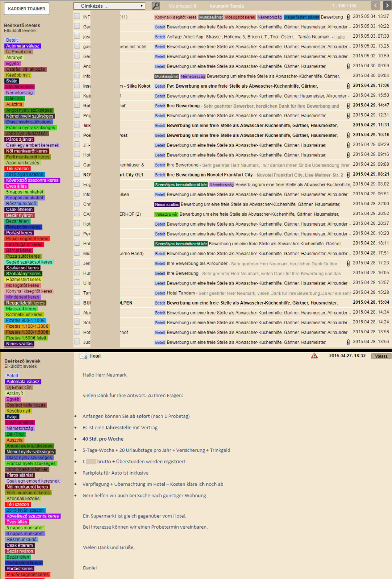
Task: Click the magnifier search icon beside Címkézés
Action: pyautogui.click(x=156, y=6)
